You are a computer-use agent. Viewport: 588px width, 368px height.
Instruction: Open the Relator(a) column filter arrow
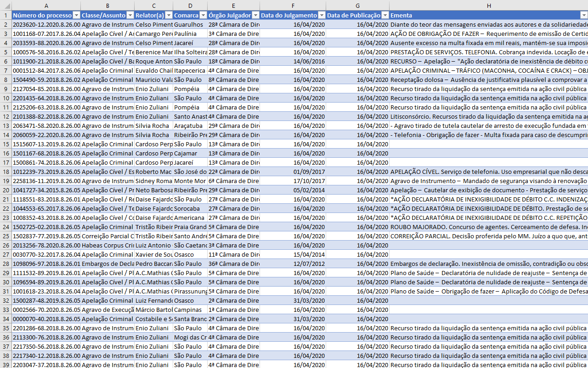coord(169,15)
